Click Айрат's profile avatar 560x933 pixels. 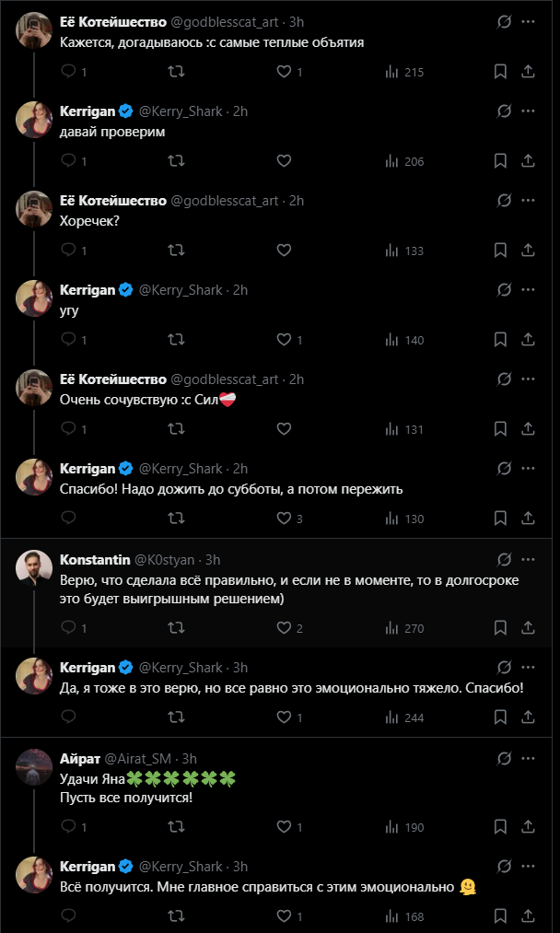[34, 766]
